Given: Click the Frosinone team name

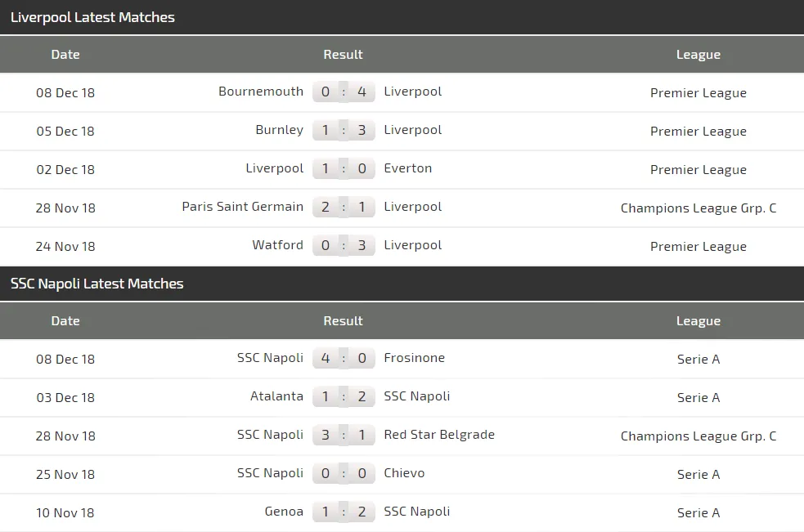Looking at the screenshot, I should point(414,358).
